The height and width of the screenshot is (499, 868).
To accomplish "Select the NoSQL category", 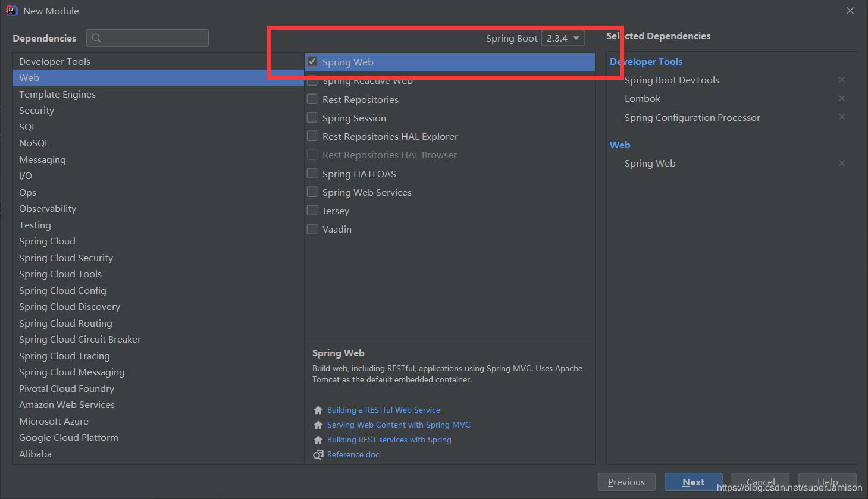I will click(158, 143).
